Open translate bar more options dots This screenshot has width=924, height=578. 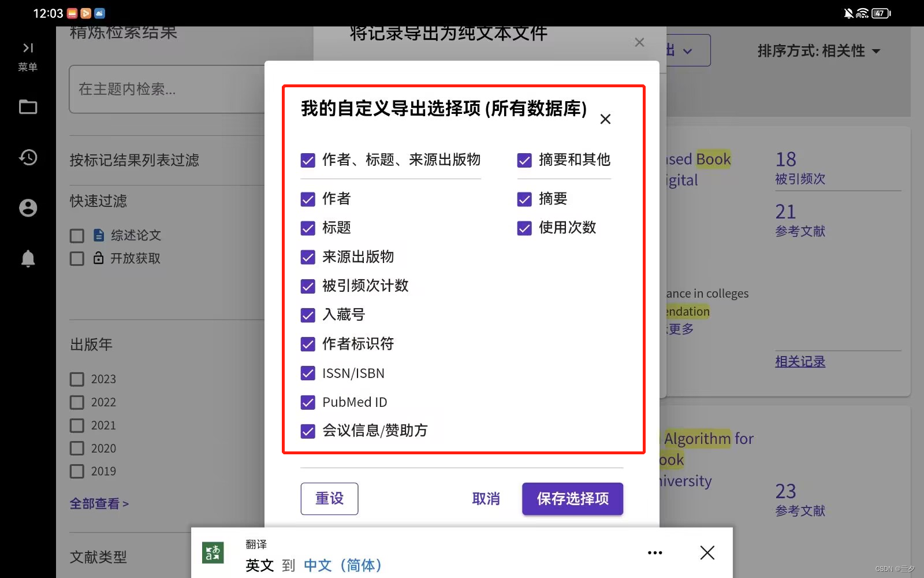click(x=655, y=553)
